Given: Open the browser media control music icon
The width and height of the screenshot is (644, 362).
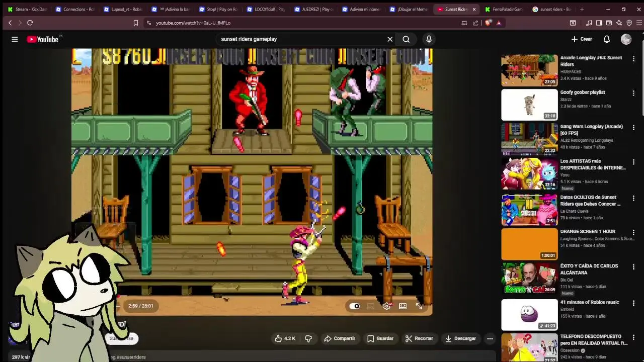Looking at the screenshot, I should coord(589,23).
